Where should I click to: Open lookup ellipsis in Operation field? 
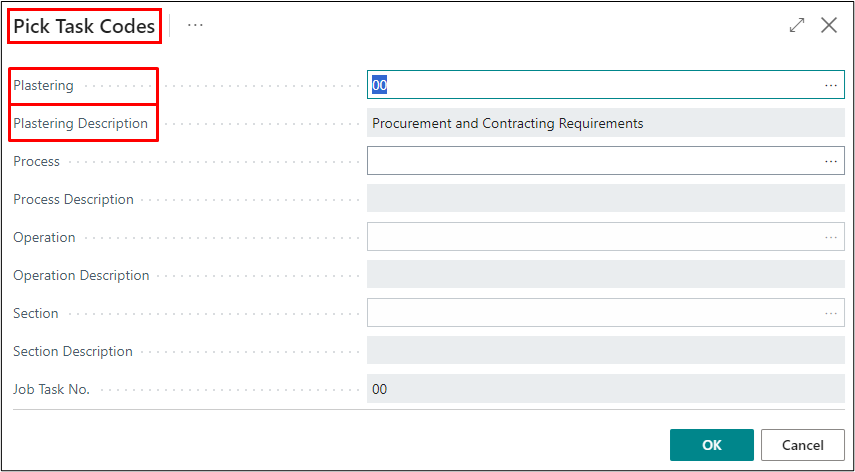[831, 237]
